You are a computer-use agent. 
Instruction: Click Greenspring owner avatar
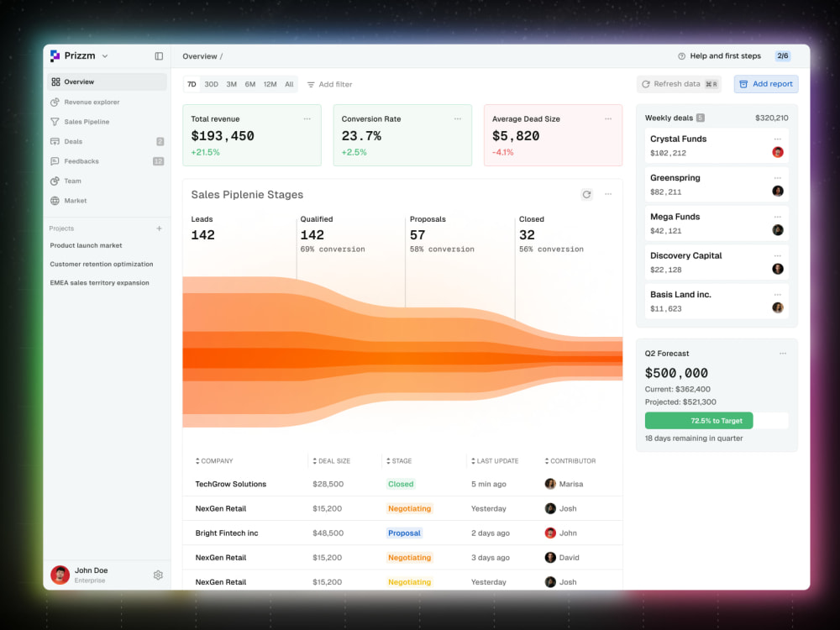(x=778, y=192)
